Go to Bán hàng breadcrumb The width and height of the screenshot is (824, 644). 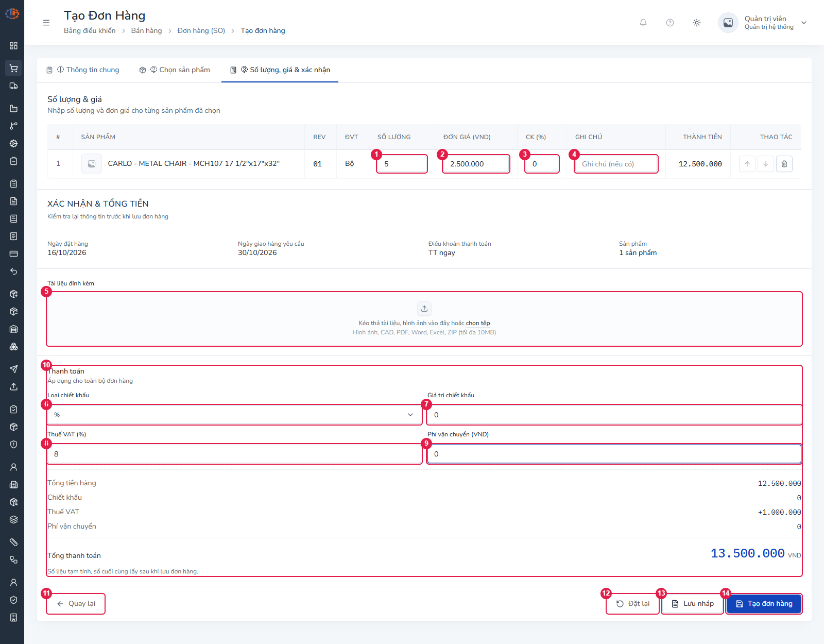click(147, 31)
